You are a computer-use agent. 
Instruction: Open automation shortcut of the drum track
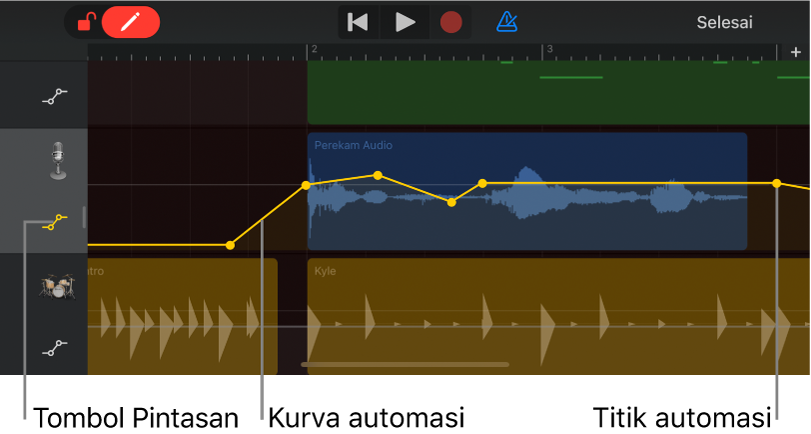pos(54,348)
